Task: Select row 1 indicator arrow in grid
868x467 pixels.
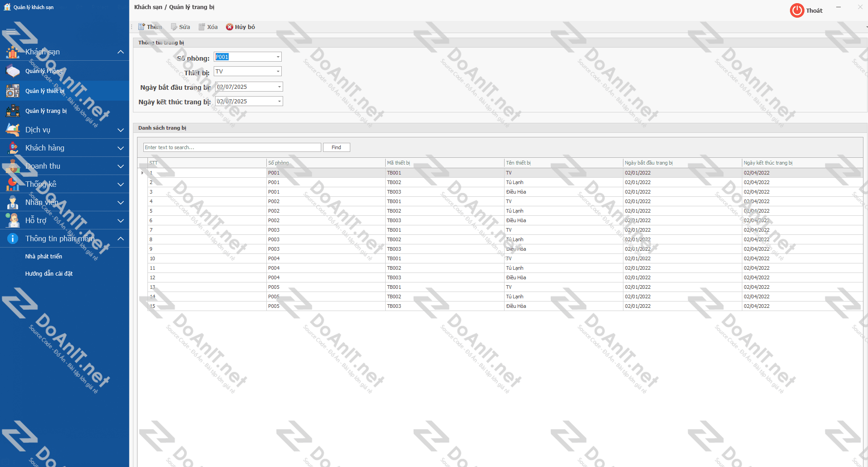Action: click(x=142, y=173)
